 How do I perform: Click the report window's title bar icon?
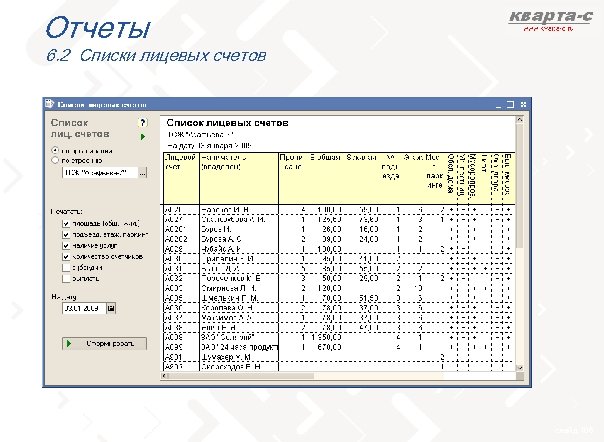click(x=49, y=104)
